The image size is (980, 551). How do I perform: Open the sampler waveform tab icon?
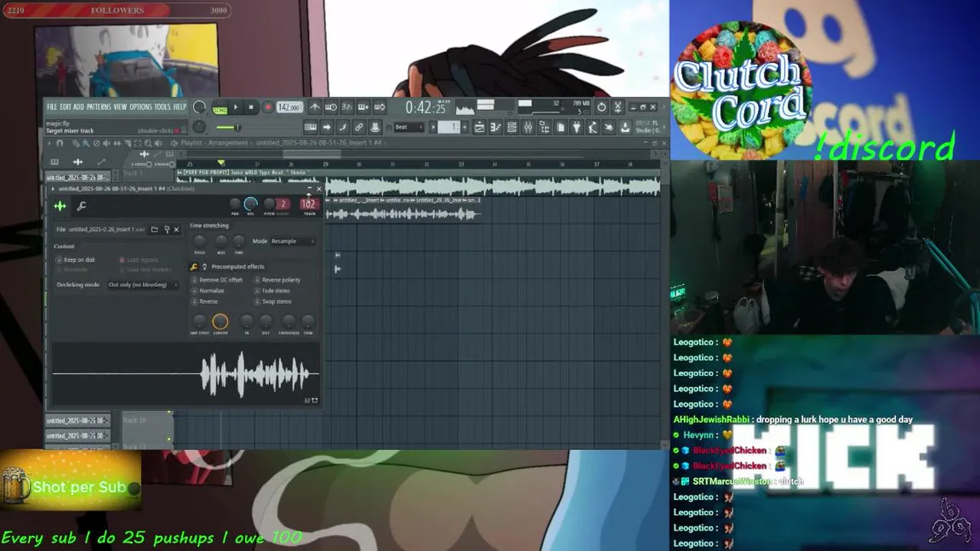(60, 205)
